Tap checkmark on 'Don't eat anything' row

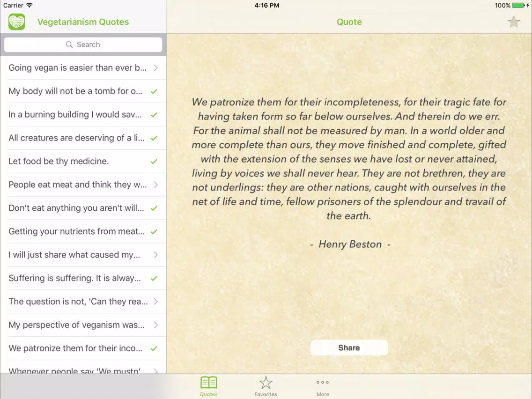point(154,208)
